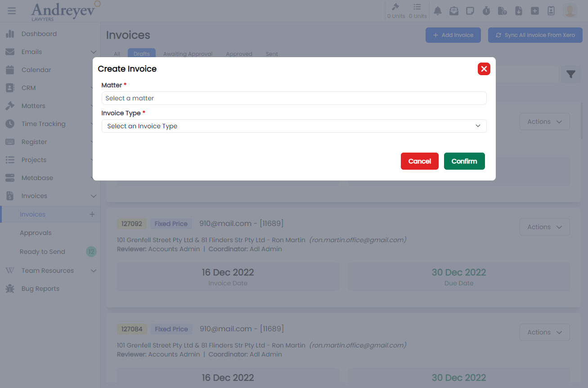Open the notifications bell icon
Screen dimensions: 588x388
437,11
